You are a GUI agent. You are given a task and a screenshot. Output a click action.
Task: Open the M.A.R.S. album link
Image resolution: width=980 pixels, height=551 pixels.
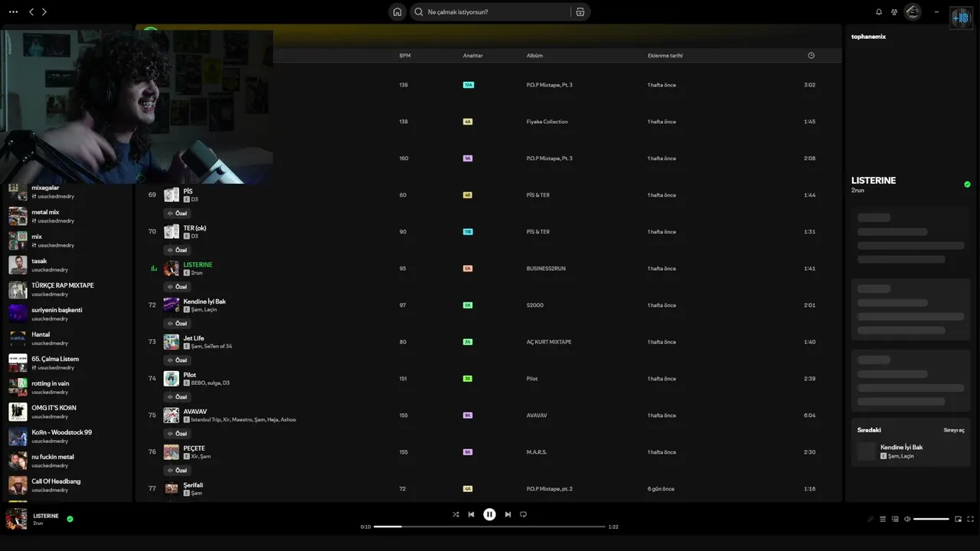click(537, 452)
